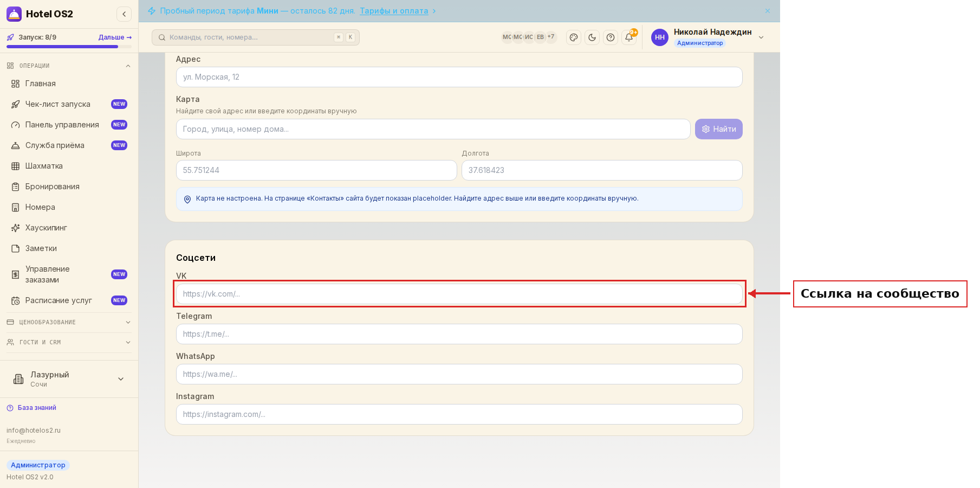Open the Шахматка grid view
Image resolution: width=980 pixels, height=488 pixels.
pos(69,166)
